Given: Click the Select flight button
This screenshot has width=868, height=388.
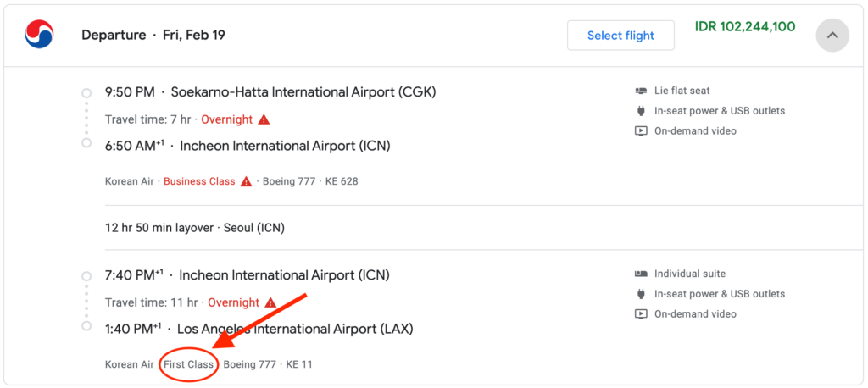Looking at the screenshot, I should tap(620, 36).
